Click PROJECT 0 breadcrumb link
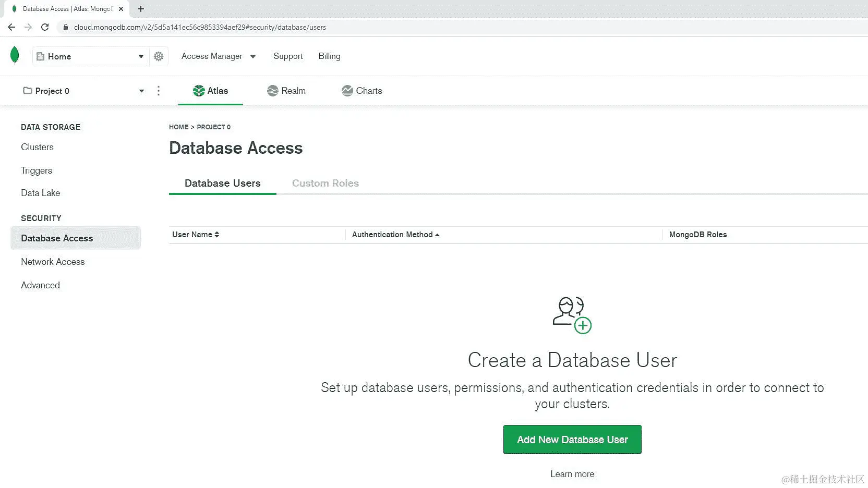The image size is (868, 488). click(214, 127)
